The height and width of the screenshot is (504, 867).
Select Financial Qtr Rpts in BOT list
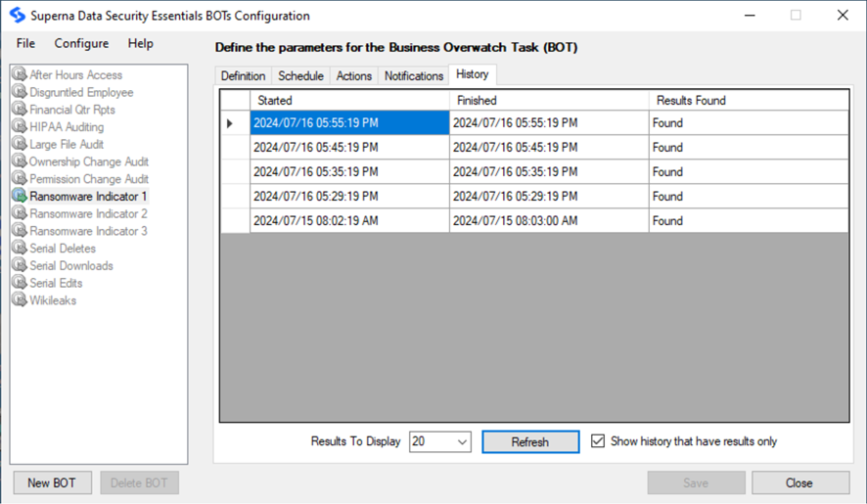[72, 110]
